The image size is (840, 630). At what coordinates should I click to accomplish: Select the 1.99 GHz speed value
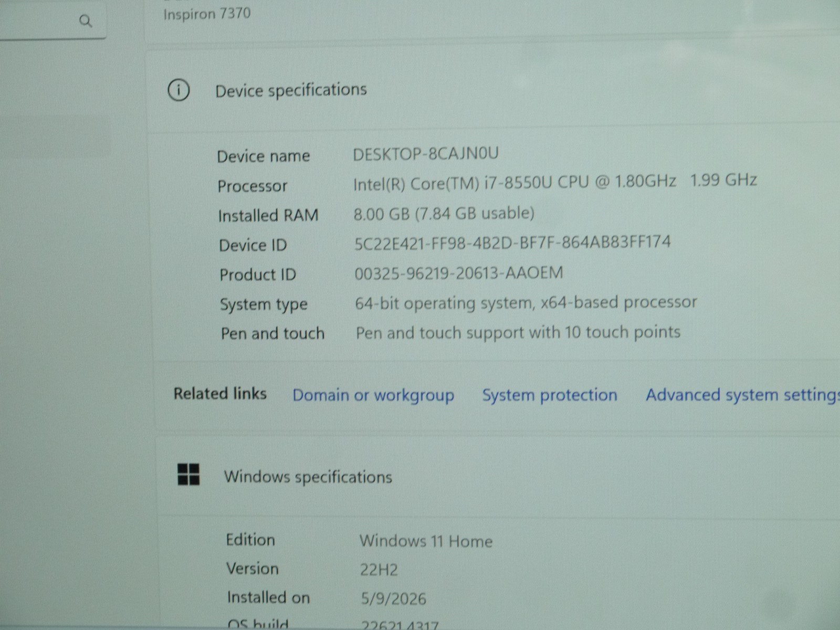click(723, 180)
